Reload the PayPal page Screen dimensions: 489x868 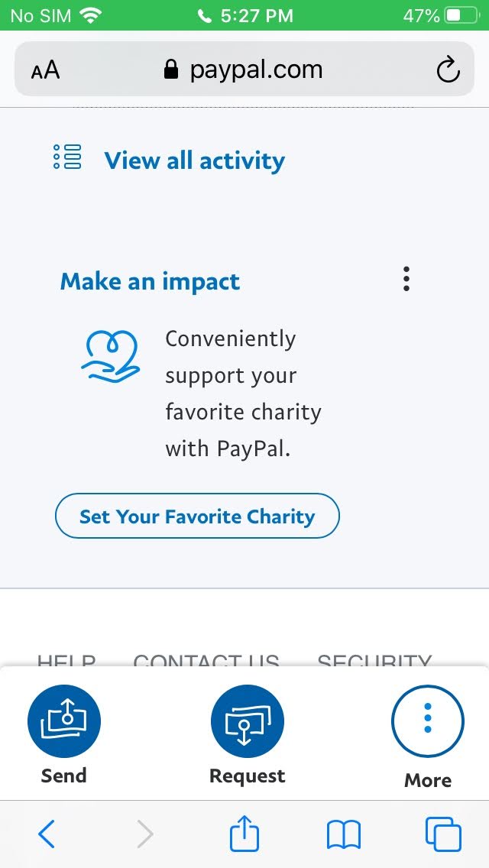pos(448,70)
